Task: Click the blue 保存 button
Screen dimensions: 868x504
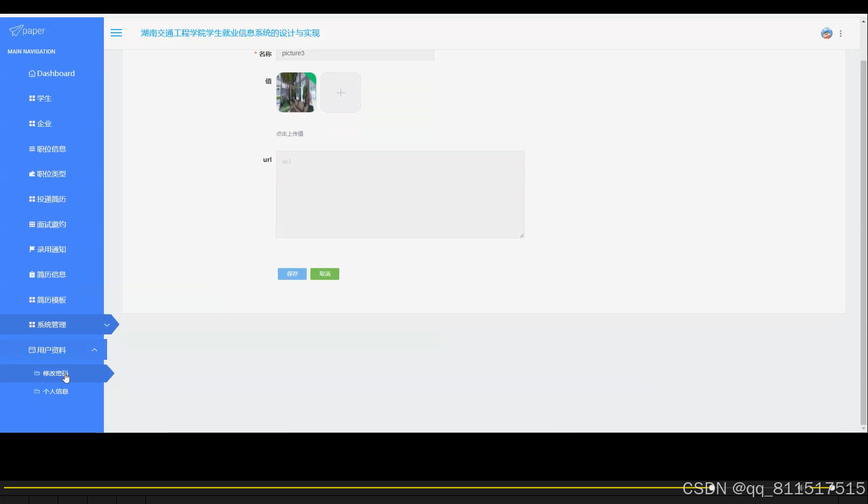Action: [x=292, y=274]
